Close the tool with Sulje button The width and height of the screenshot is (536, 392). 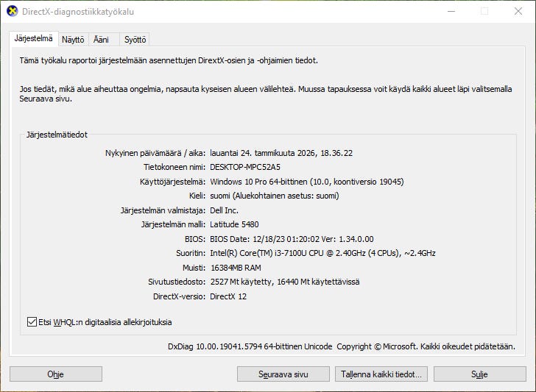tap(479, 374)
